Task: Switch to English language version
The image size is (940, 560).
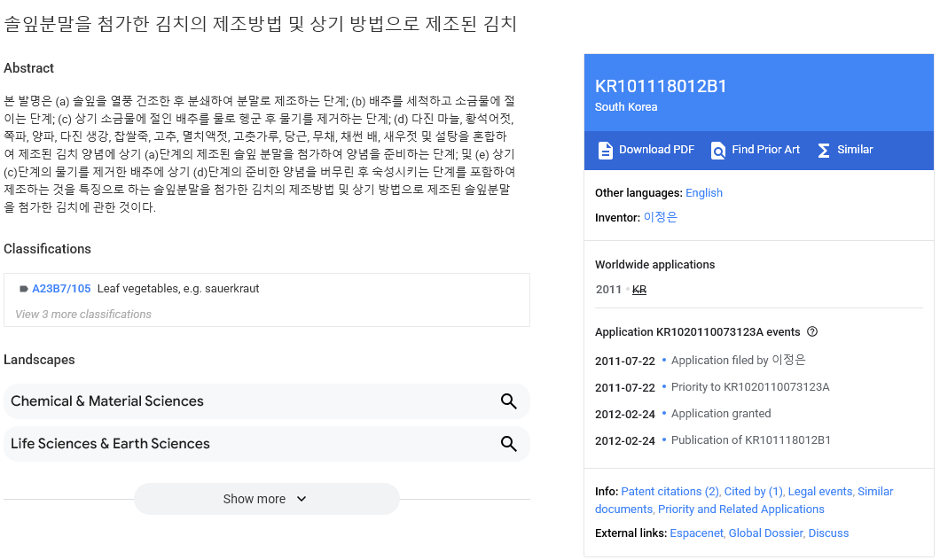Action: click(704, 193)
